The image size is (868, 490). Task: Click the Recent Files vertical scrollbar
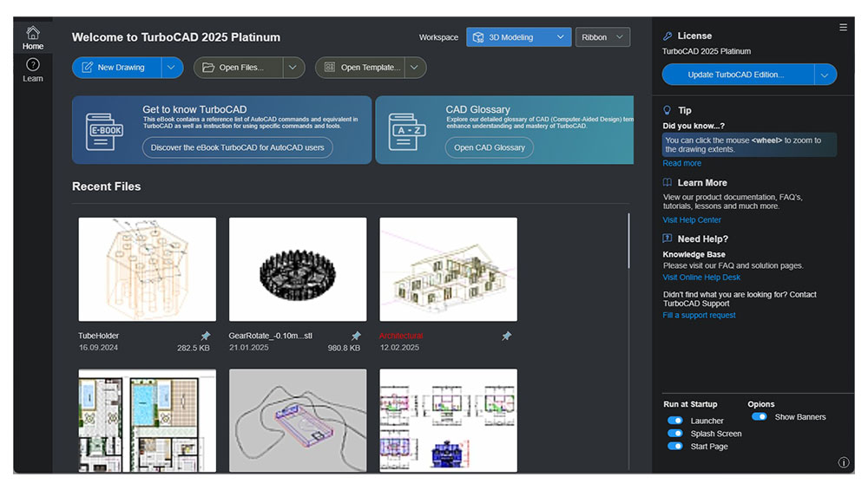pos(628,240)
